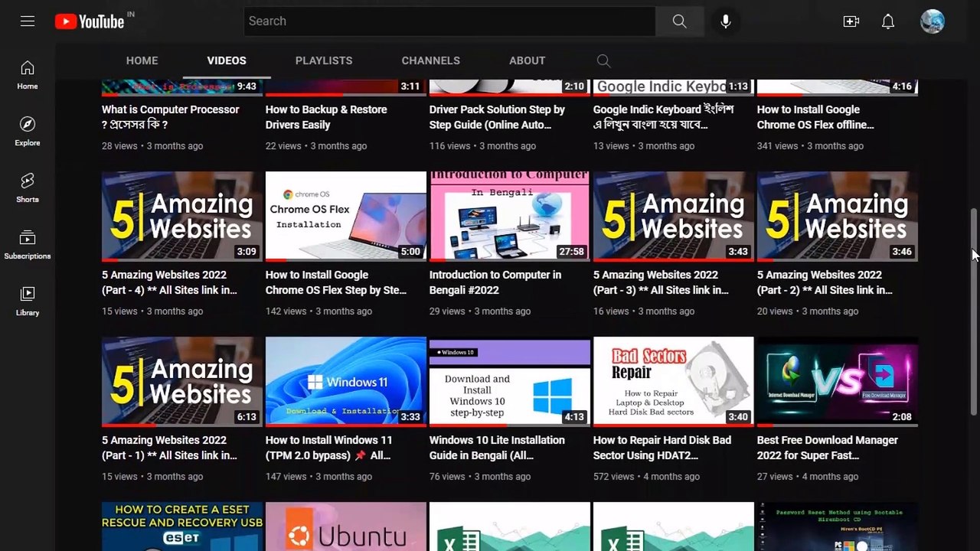The width and height of the screenshot is (980, 551).
Task: Open '5 Amazing Websites 2022 (Part - 4)' title
Action: (x=169, y=282)
